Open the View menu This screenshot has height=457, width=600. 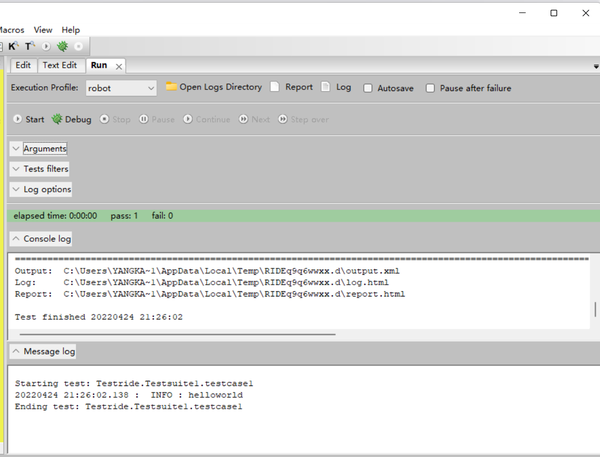(x=43, y=30)
